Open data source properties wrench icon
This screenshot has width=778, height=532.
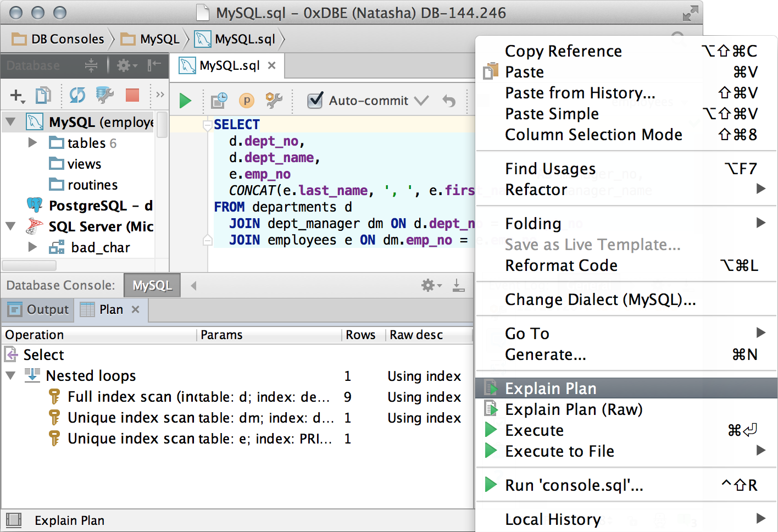point(104,95)
